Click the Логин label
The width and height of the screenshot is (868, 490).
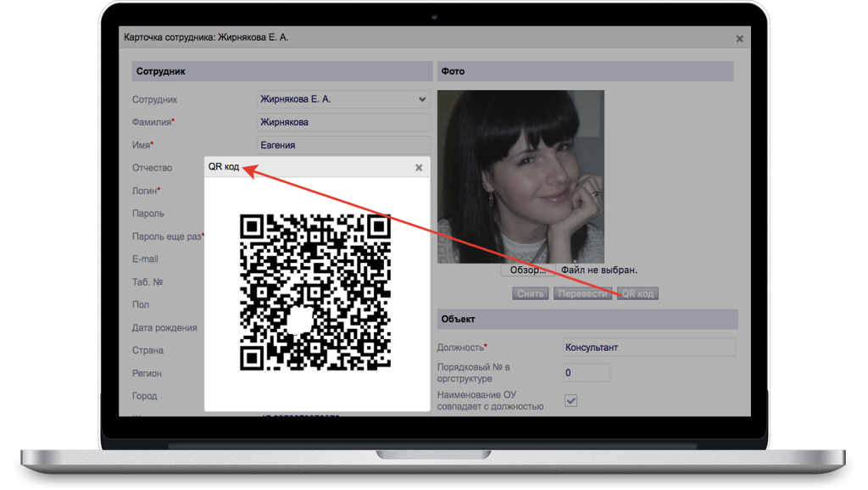(x=146, y=191)
